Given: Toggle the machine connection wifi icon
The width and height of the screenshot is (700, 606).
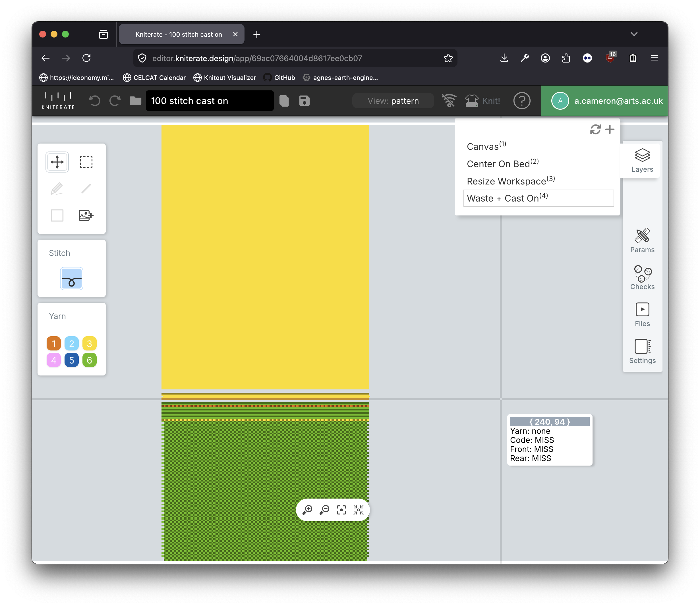Looking at the screenshot, I should [x=449, y=101].
